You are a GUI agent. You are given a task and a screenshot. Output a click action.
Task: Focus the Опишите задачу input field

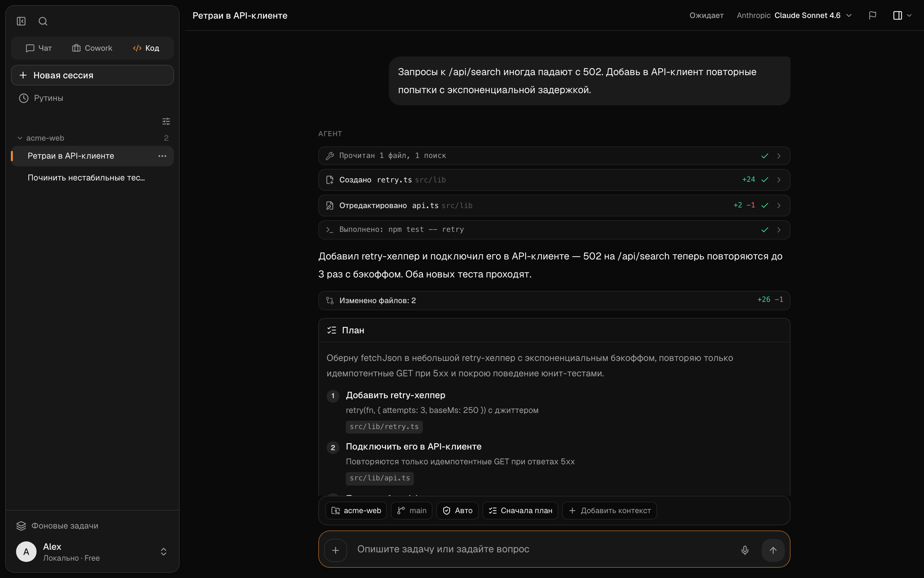542,549
